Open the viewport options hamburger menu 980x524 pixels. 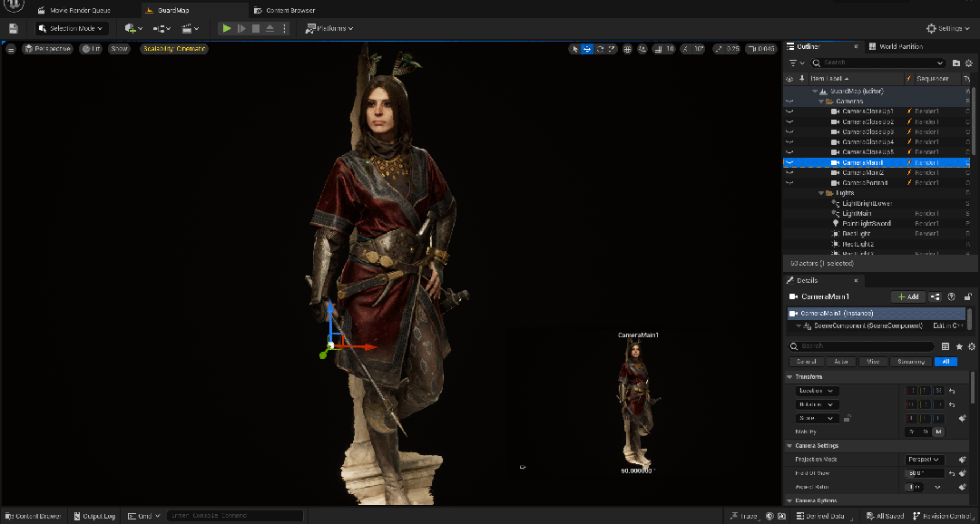[11, 49]
